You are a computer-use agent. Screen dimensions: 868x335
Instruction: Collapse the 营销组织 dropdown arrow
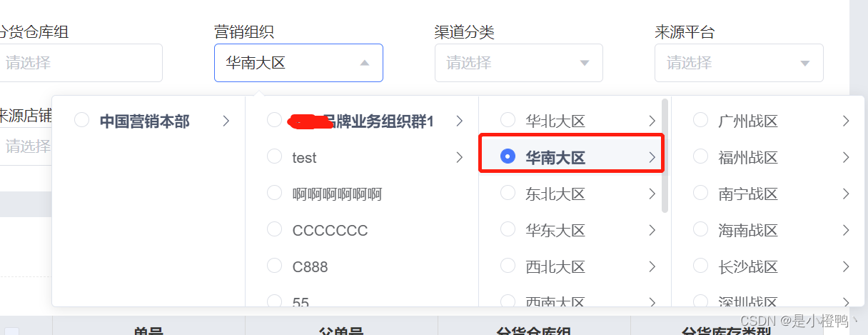click(365, 63)
